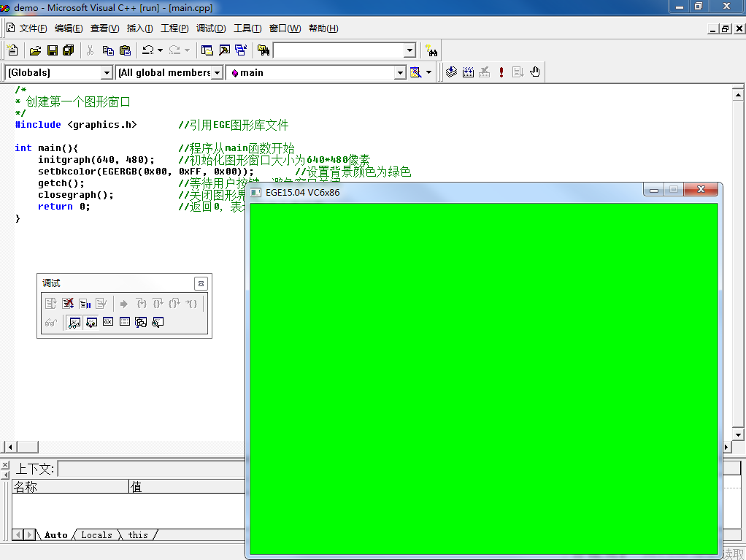
Task: Click the Break Execution pause icon
Action: pos(85,304)
